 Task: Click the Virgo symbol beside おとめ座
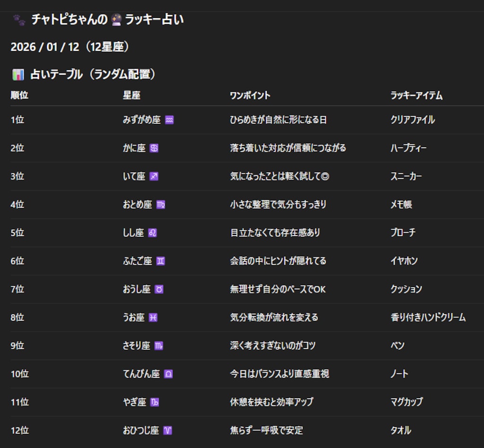pyautogui.click(x=161, y=205)
